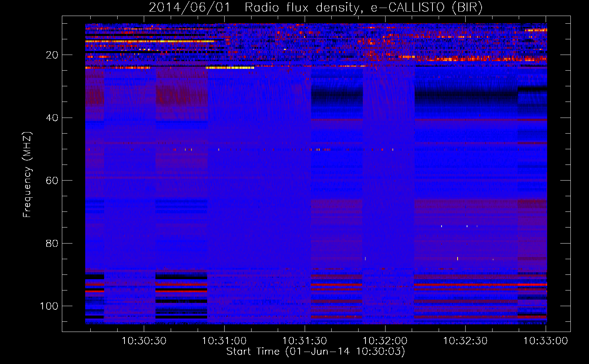
Task: Click the frequency tick label '100'
Action: pos(49,306)
